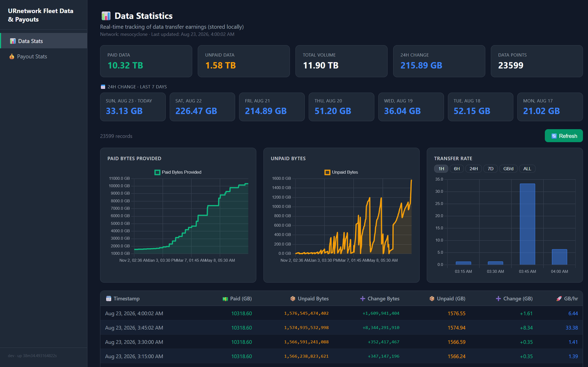Click the Mon, Aug 17 card showing 21.02 GB
Screen dimensions: 588x367
[550, 107]
